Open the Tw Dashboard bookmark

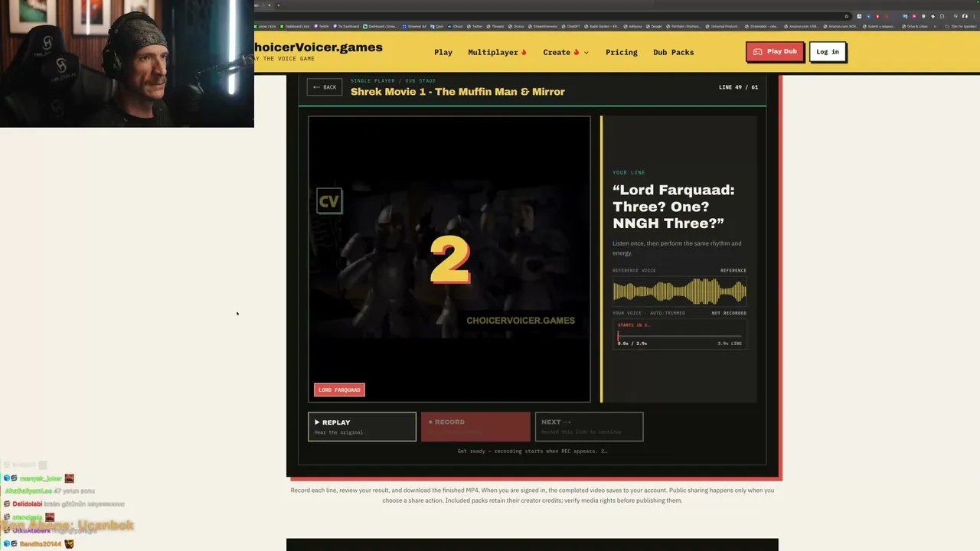[x=346, y=26]
